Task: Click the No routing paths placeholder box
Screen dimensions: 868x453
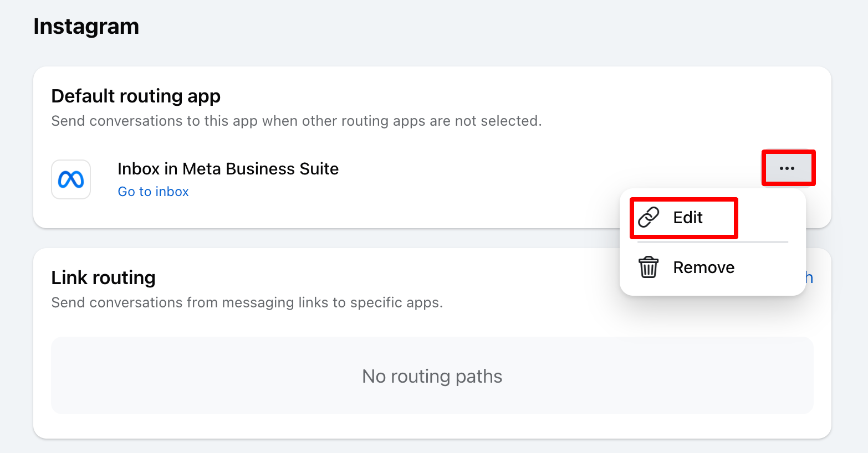Action: click(x=432, y=376)
